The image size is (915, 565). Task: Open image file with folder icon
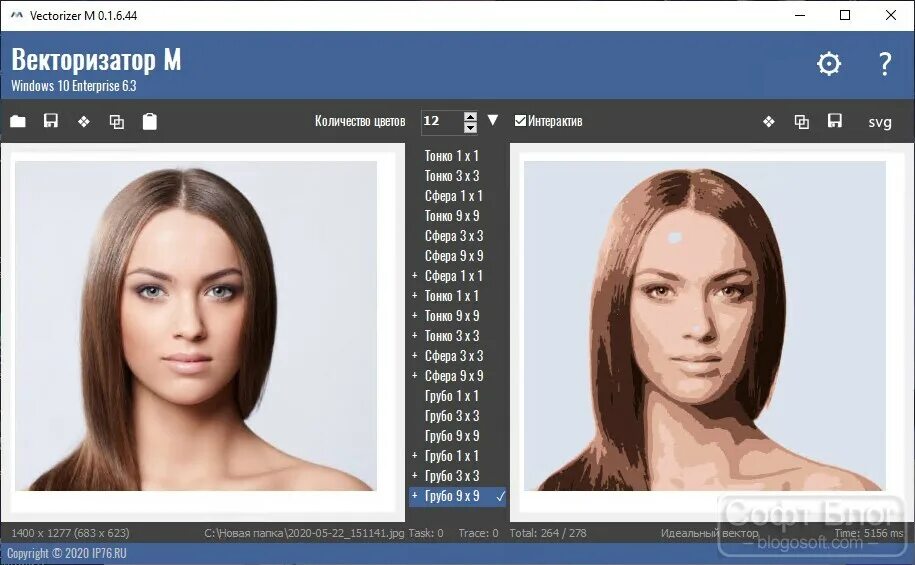(x=18, y=121)
